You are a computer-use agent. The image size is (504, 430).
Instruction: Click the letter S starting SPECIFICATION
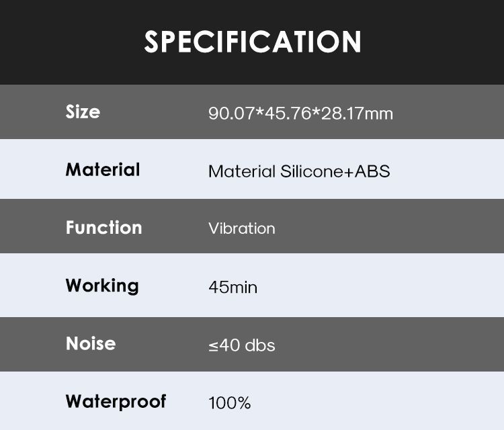point(153,42)
